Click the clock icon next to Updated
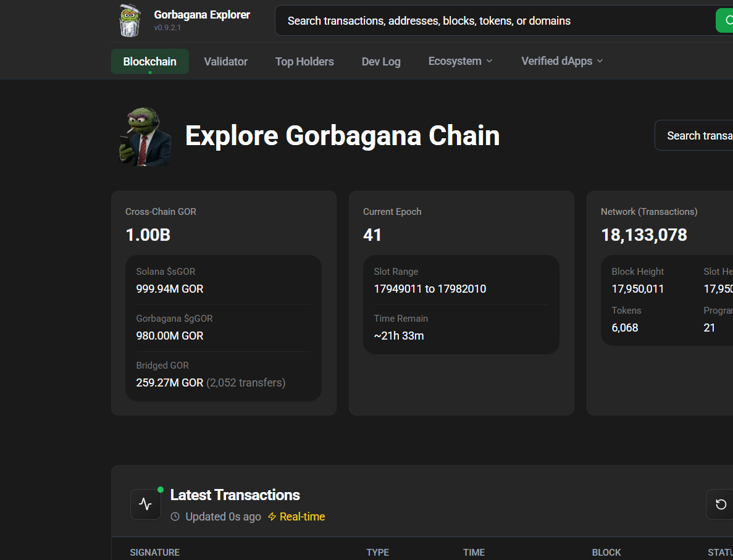 click(175, 517)
